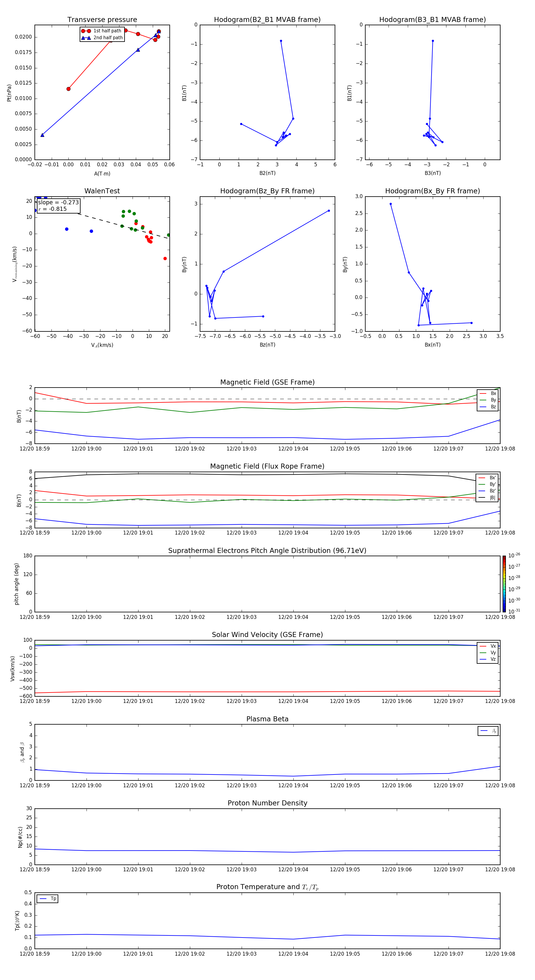Click the red circle at A=0.00 in Transverse pressure
The height and width of the screenshot is (980, 535).
pyautogui.click(x=69, y=89)
